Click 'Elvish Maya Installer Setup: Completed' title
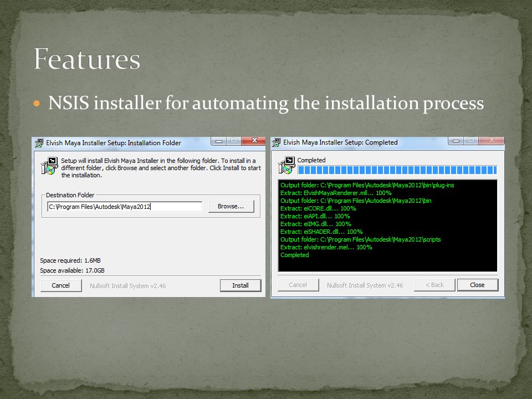Viewport: 532px width, 399px height. (x=340, y=142)
